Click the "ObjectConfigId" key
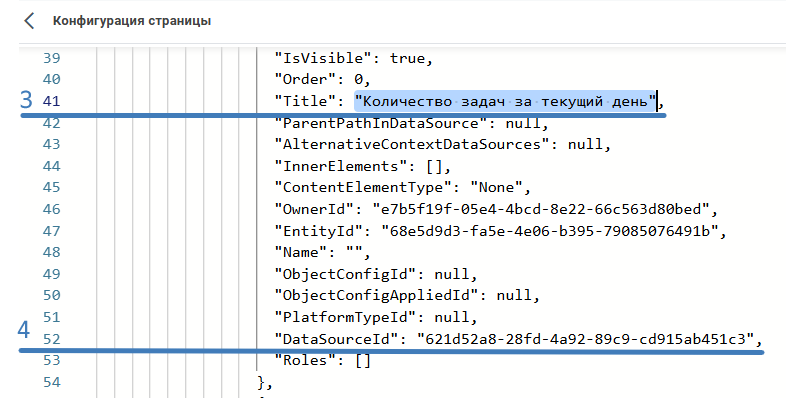The image size is (786, 398). 345,274
